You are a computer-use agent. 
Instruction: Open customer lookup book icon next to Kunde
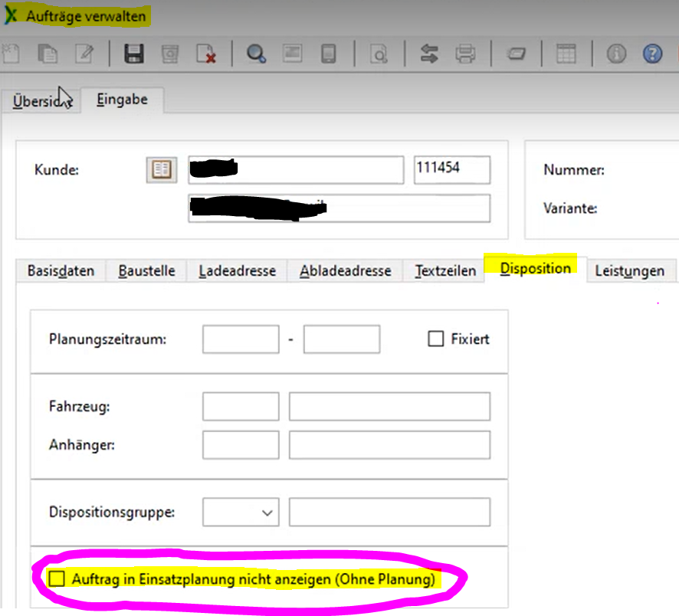point(161,170)
